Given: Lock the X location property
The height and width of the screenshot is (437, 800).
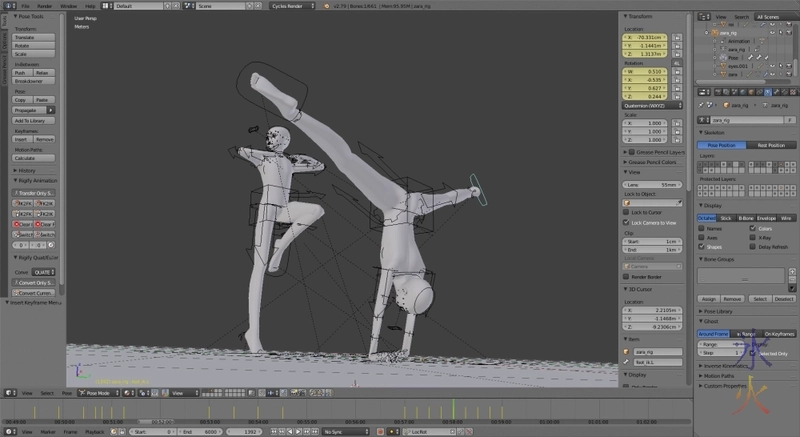Looking at the screenshot, I should pos(677,39).
